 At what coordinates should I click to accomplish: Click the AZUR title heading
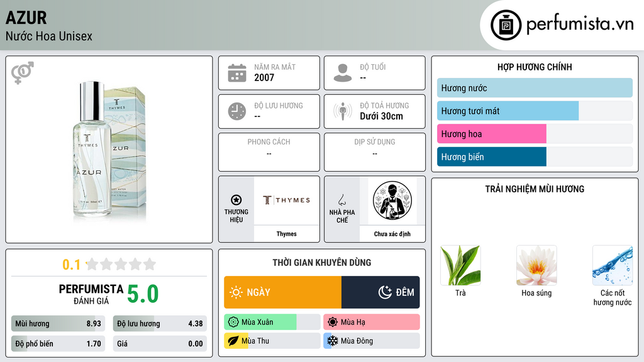pos(26,18)
